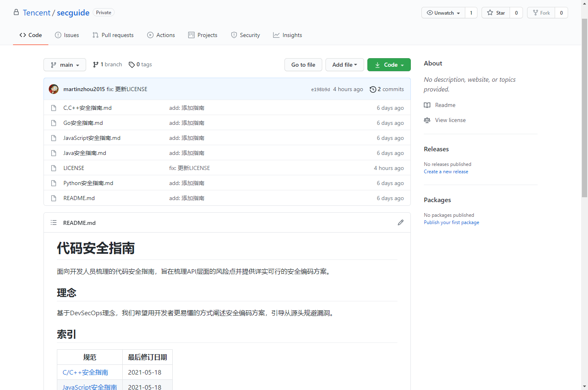
Task: Click the View license link
Action: 450,120
